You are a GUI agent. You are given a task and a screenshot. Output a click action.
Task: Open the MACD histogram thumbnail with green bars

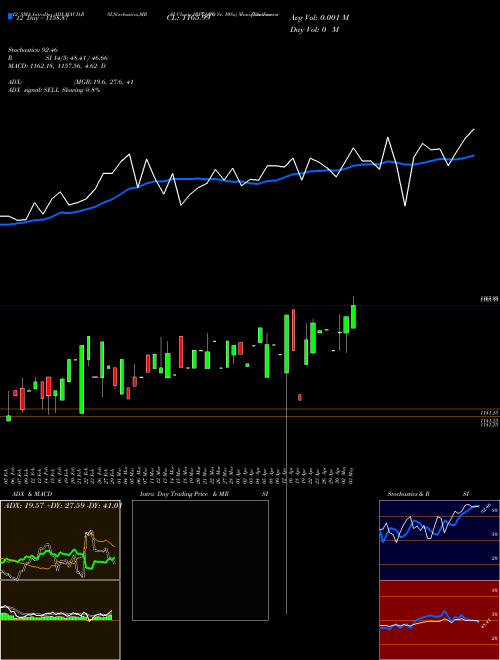(60, 620)
